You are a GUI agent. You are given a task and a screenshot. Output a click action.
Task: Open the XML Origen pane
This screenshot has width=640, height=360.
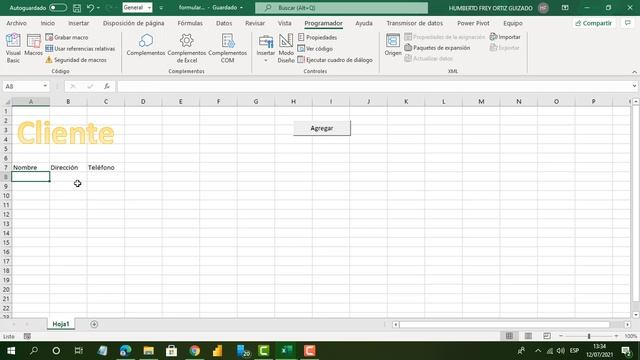[393, 45]
